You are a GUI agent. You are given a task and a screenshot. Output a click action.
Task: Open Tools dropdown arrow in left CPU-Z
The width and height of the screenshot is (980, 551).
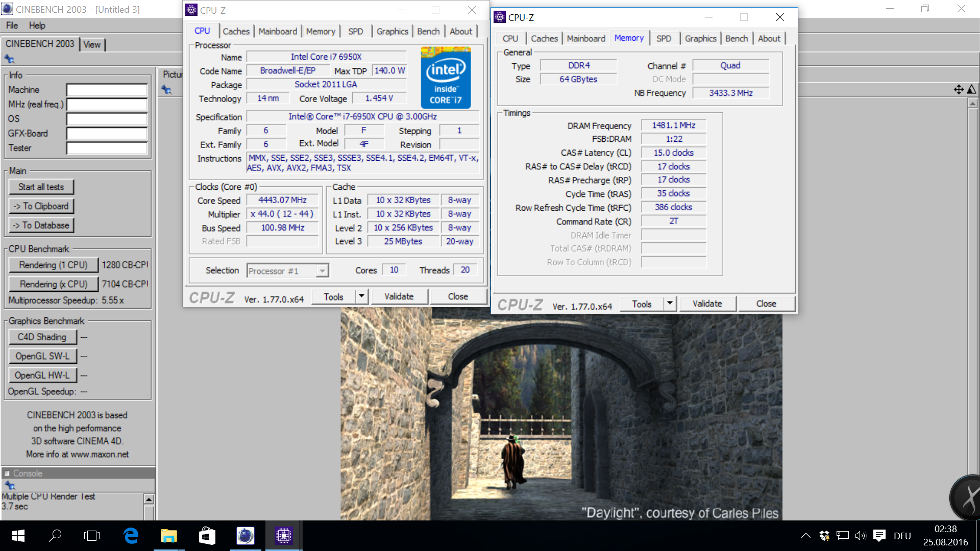362,296
